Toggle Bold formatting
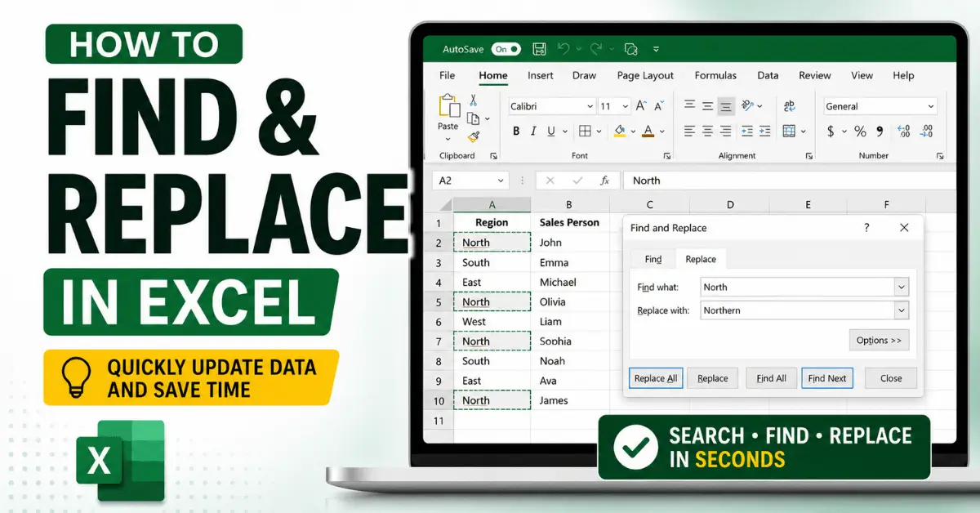 (x=516, y=131)
